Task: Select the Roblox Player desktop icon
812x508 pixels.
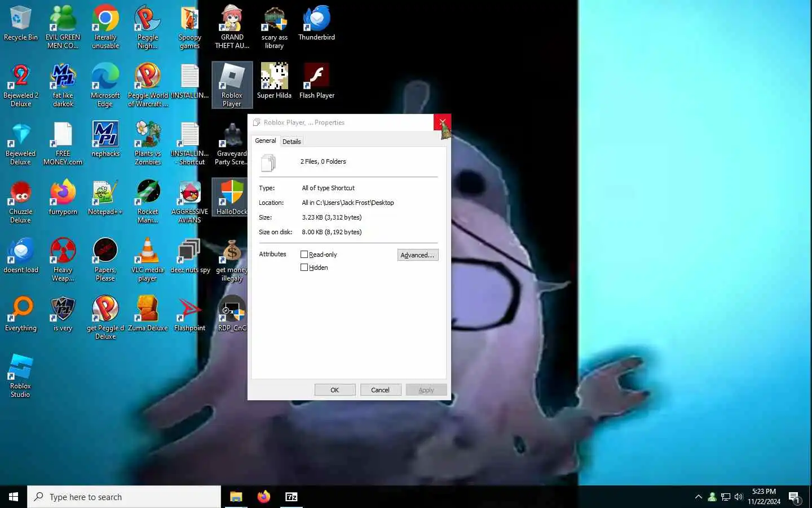Action: (x=232, y=85)
